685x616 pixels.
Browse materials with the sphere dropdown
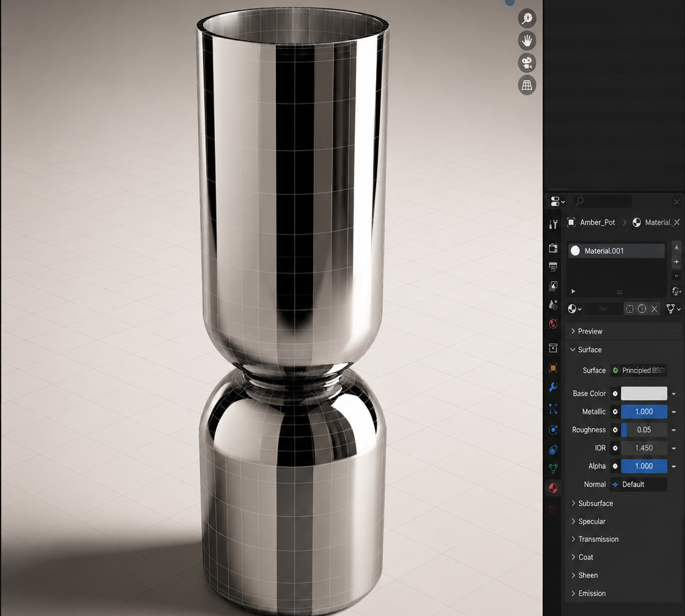pyautogui.click(x=574, y=309)
